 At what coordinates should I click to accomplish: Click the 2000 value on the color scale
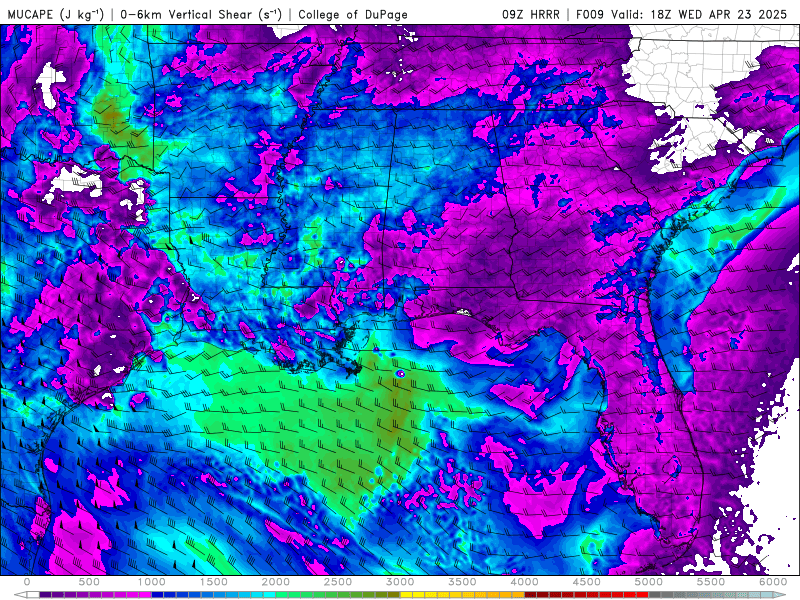point(276,582)
